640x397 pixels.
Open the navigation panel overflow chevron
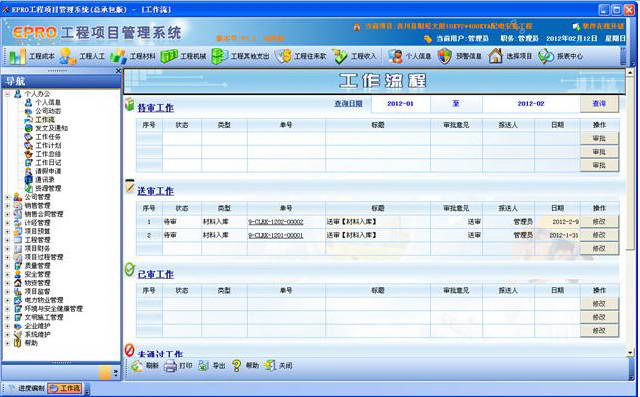116,373
